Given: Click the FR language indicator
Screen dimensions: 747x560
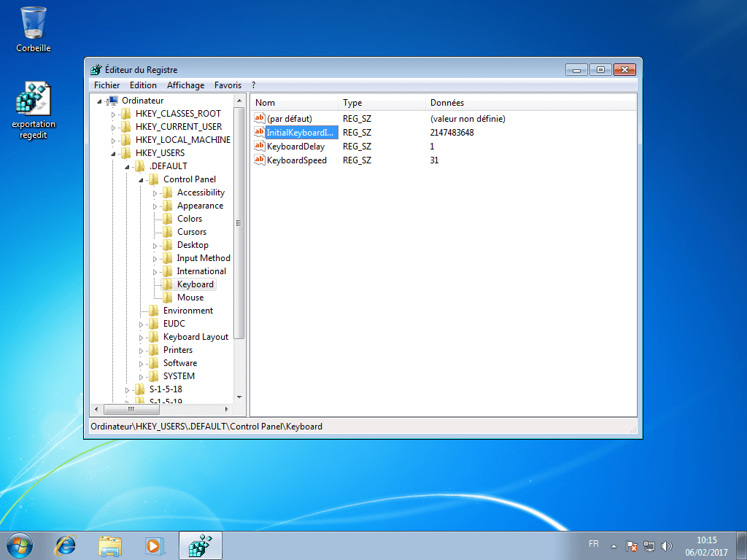Looking at the screenshot, I should click(x=593, y=543).
